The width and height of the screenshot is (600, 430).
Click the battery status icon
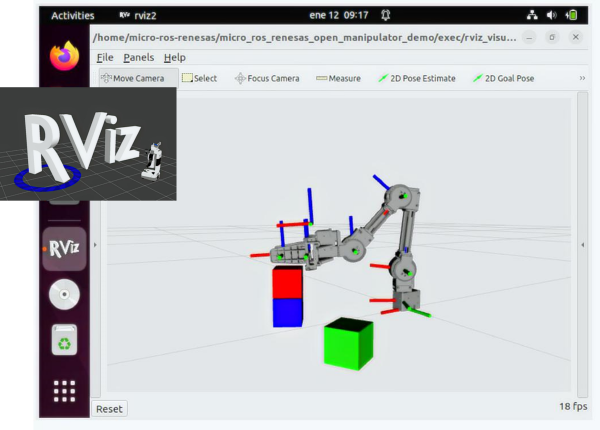click(x=571, y=15)
